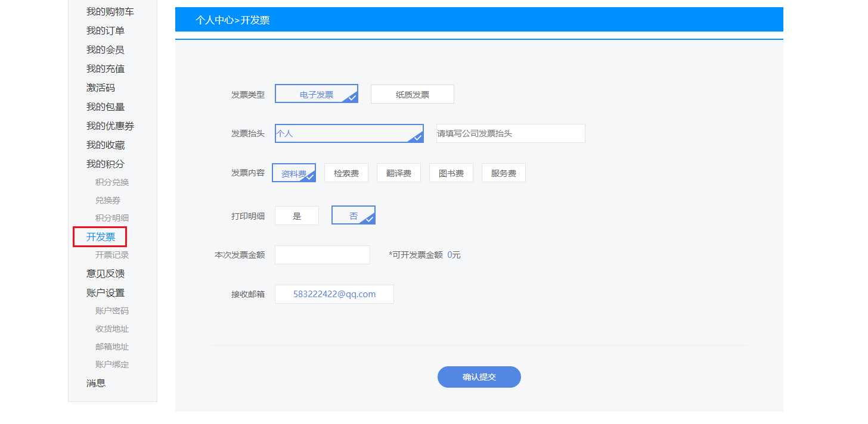Choose 纸质发票 invoice type

[413, 94]
